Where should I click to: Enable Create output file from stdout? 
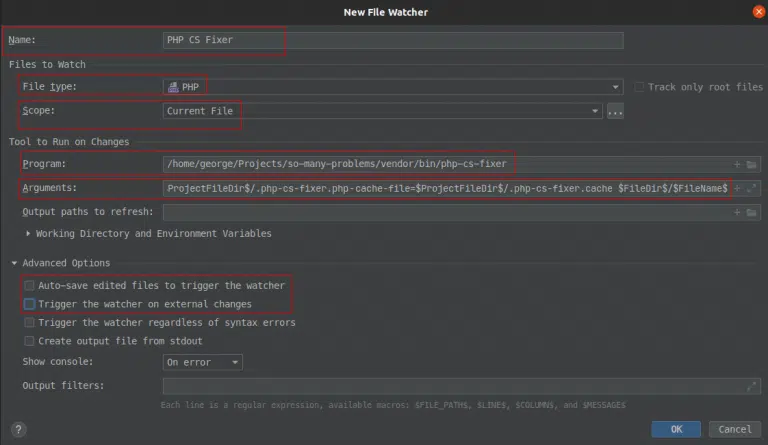(x=29, y=341)
